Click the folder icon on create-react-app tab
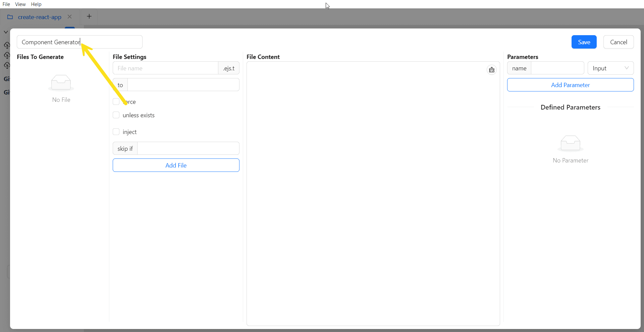Viewport: 644px width, 332px height. (10, 17)
